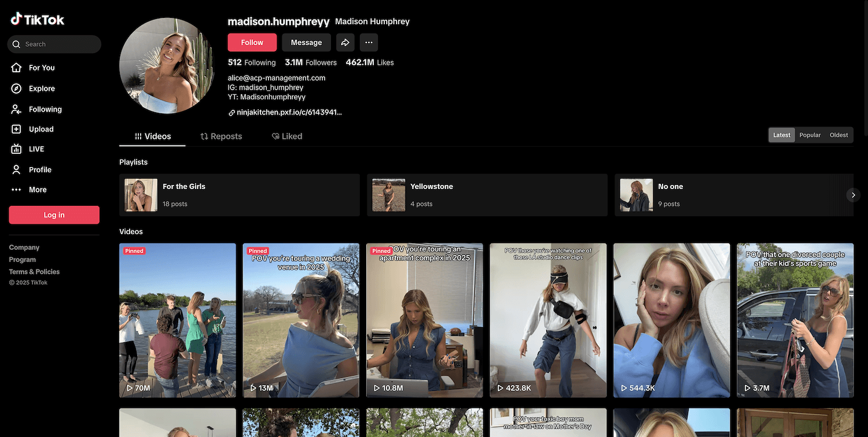Open the For You home icon

tap(17, 68)
